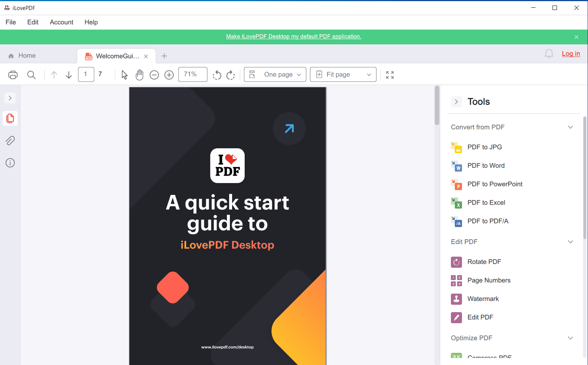Collapse the Tools panel chevron
The image size is (588, 365).
[456, 102]
